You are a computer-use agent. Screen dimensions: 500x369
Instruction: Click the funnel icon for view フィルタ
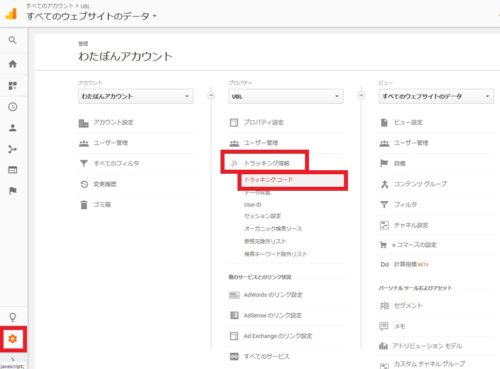pyautogui.click(x=384, y=204)
